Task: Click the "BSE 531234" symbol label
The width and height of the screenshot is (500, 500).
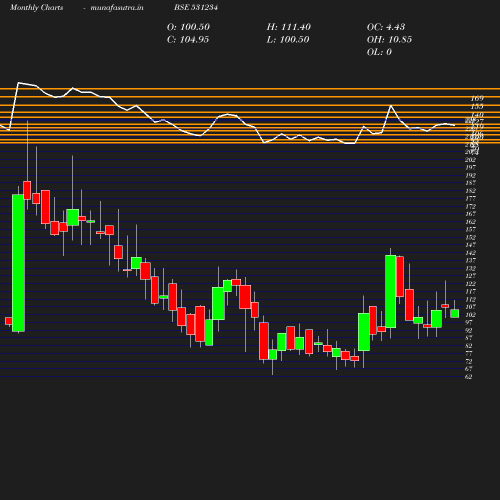Action: 196,7
